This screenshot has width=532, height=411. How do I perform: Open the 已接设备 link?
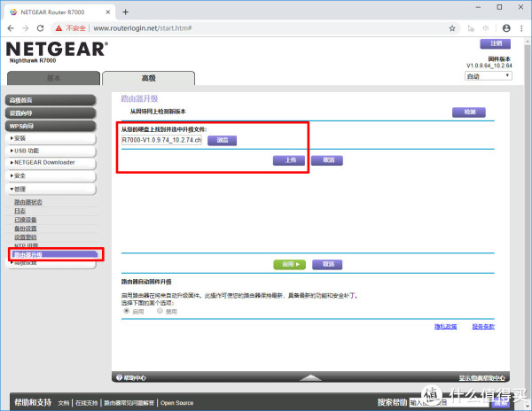point(26,220)
